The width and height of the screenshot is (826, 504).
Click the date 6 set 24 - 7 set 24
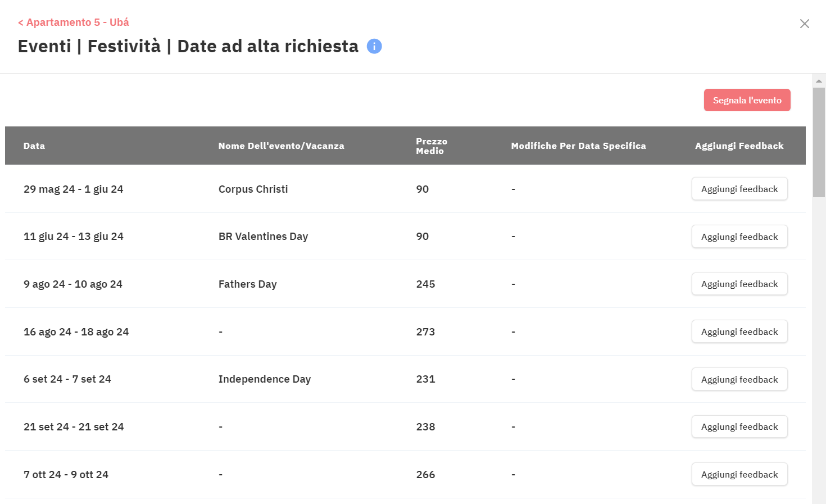pyautogui.click(x=67, y=379)
